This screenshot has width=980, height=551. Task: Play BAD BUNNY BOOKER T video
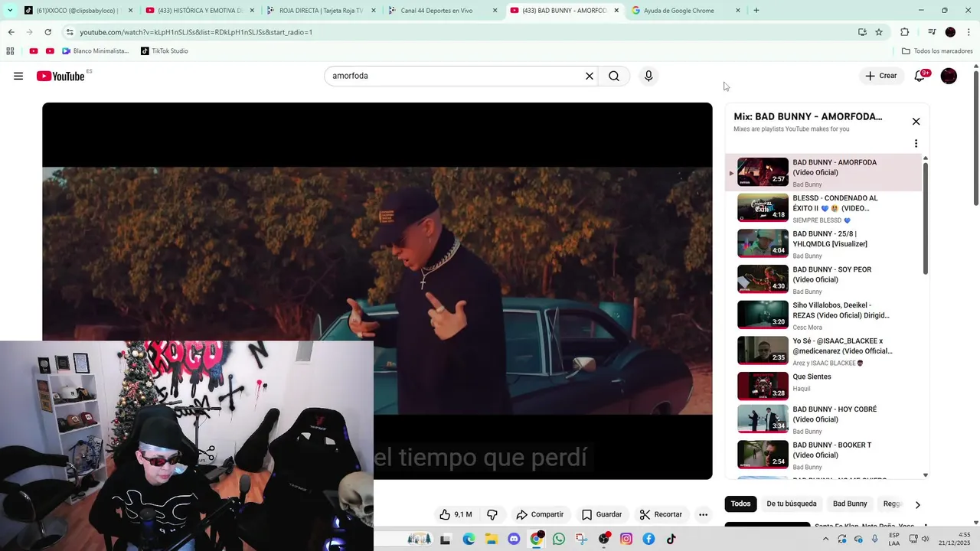click(x=823, y=455)
